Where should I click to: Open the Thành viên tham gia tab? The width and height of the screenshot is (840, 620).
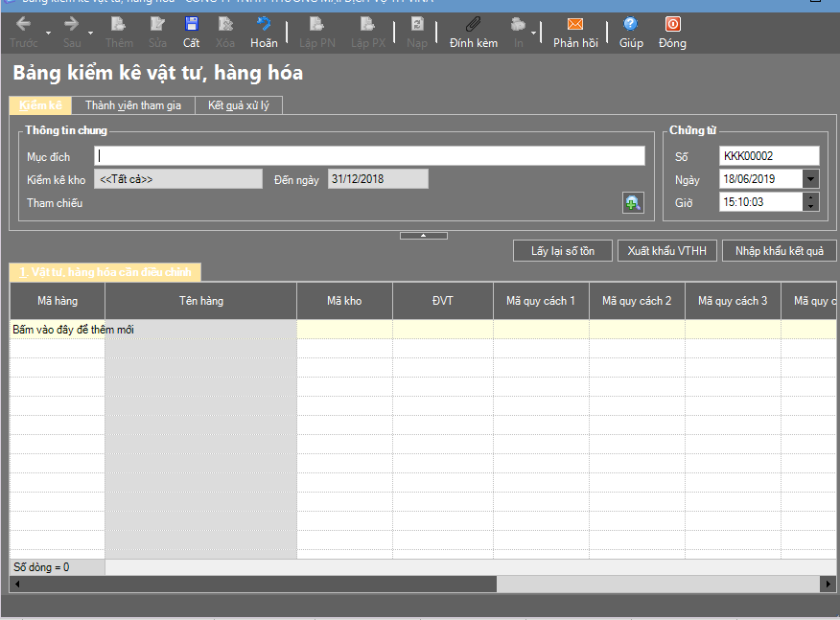click(133, 105)
